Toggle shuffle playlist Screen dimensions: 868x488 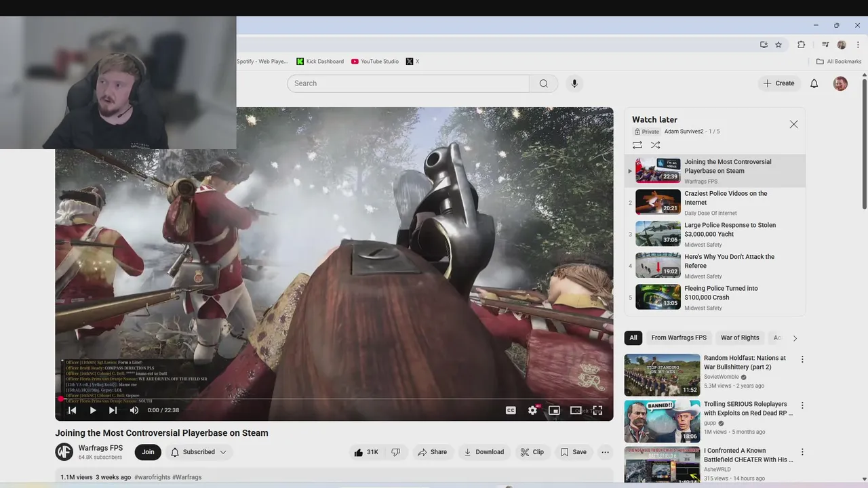pos(656,145)
